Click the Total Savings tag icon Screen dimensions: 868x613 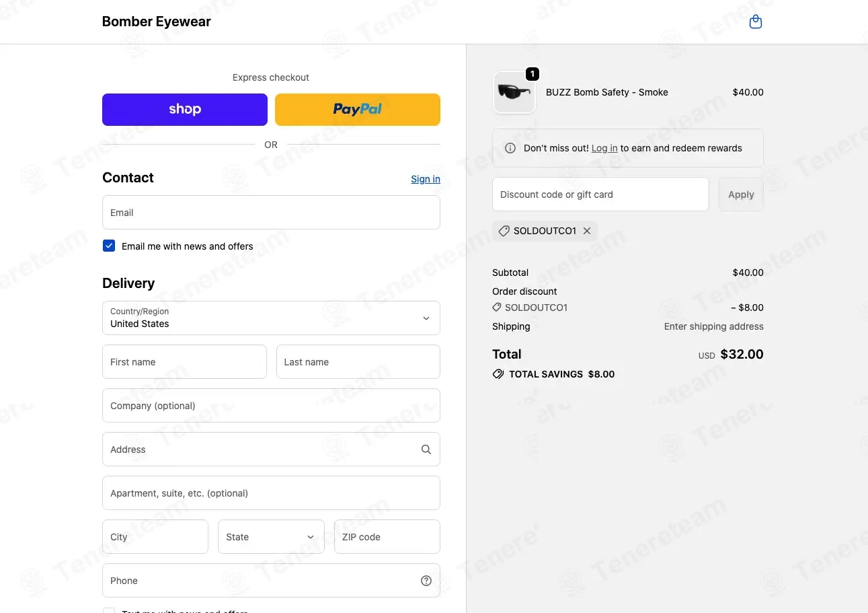tap(498, 374)
